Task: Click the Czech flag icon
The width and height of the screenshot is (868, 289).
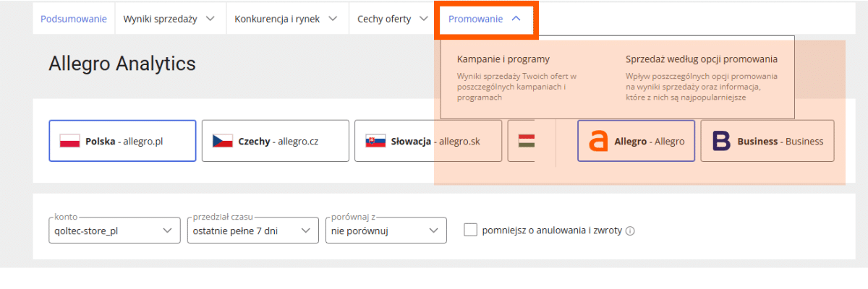Action: (x=222, y=141)
